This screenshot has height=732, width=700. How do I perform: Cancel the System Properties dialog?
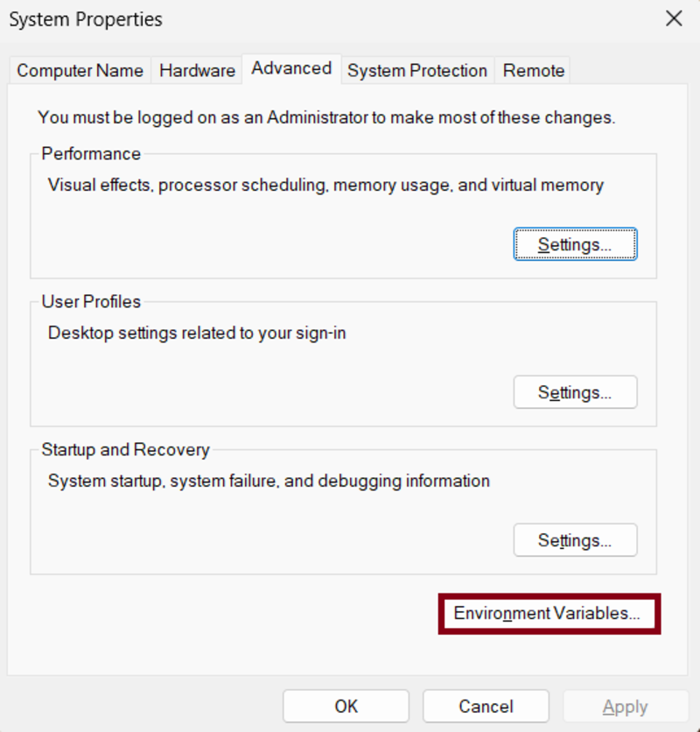486,706
